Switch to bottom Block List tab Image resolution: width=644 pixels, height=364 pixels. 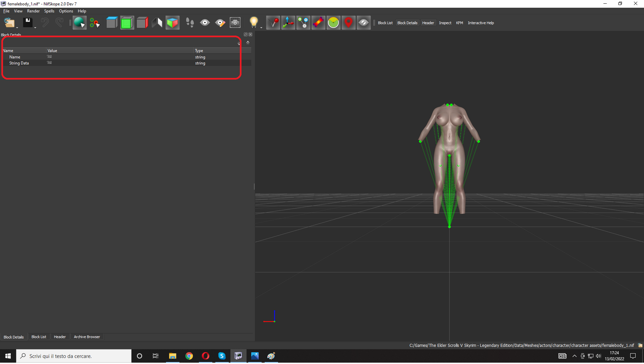(39, 337)
